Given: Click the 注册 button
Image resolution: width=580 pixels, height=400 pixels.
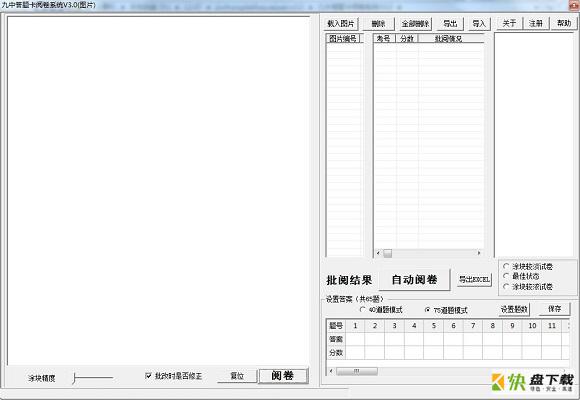Looking at the screenshot, I should click(x=536, y=23).
